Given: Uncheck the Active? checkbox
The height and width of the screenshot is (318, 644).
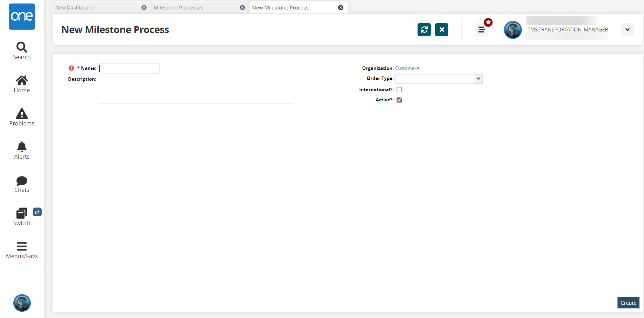Looking at the screenshot, I should 399,100.
